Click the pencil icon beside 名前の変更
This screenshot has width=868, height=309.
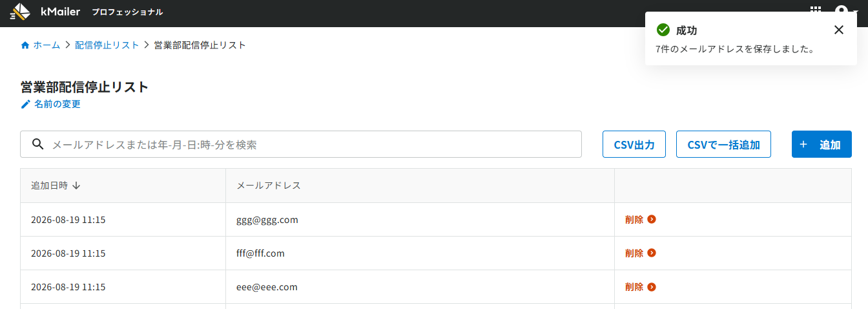(x=26, y=104)
